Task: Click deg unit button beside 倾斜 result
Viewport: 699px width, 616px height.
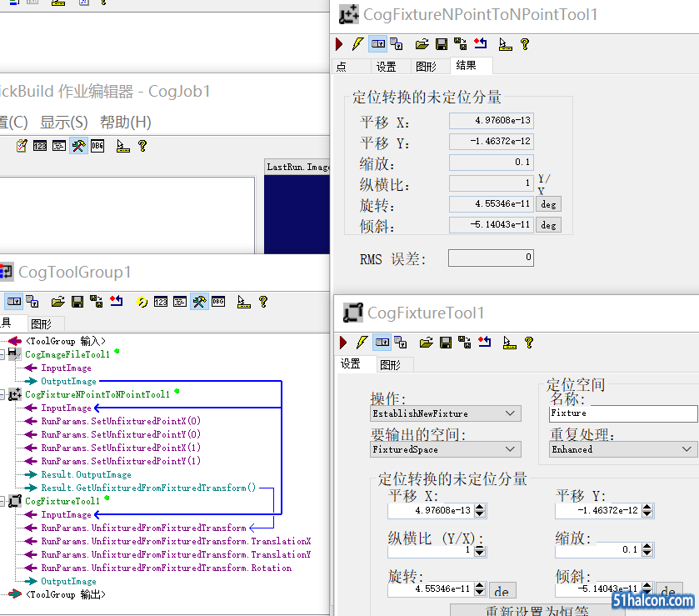Action: click(x=548, y=225)
